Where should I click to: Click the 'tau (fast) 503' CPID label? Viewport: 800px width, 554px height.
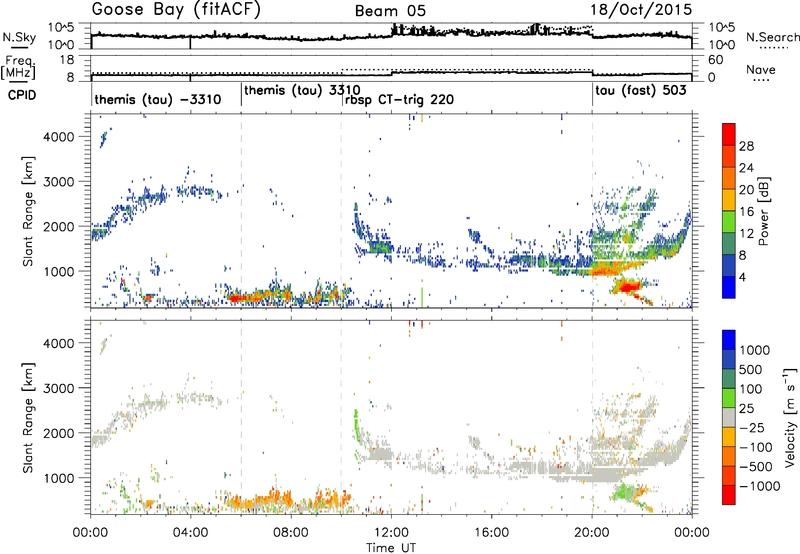641,91
